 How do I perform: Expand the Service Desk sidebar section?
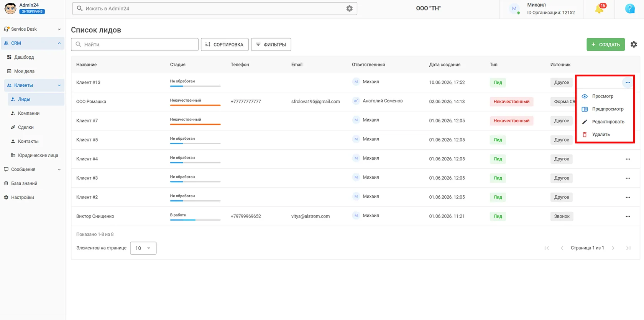33,29
